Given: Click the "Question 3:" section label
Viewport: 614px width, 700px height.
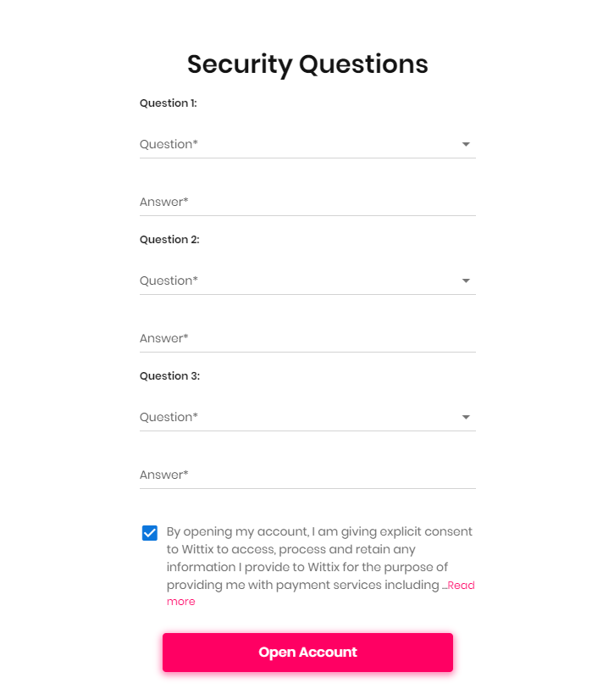Looking at the screenshot, I should pyautogui.click(x=169, y=376).
